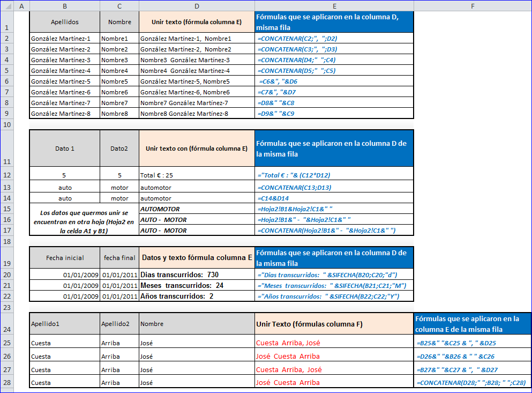Screen dimensions: 532x393
Task: Select the AUTOMOTOR result cell in row 15
Action: pyautogui.click(x=197, y=209)
